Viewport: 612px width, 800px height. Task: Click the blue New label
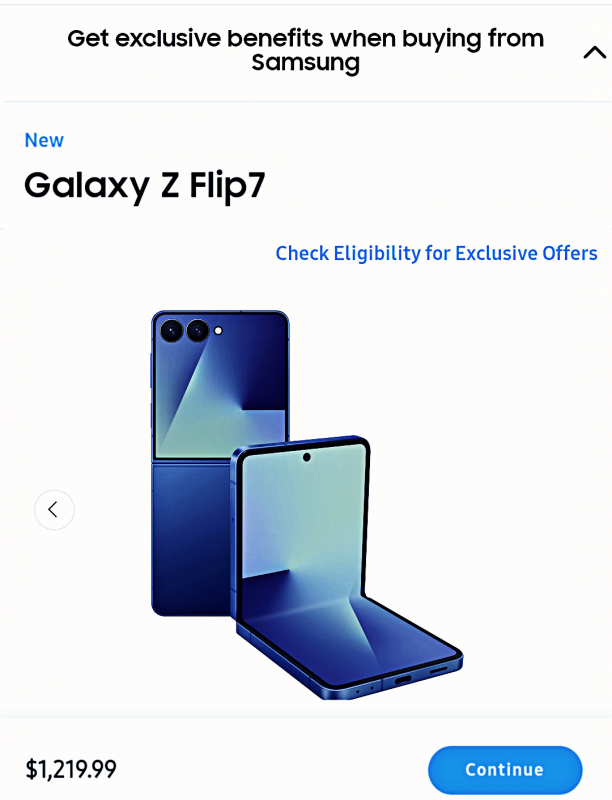pos(44,140)
